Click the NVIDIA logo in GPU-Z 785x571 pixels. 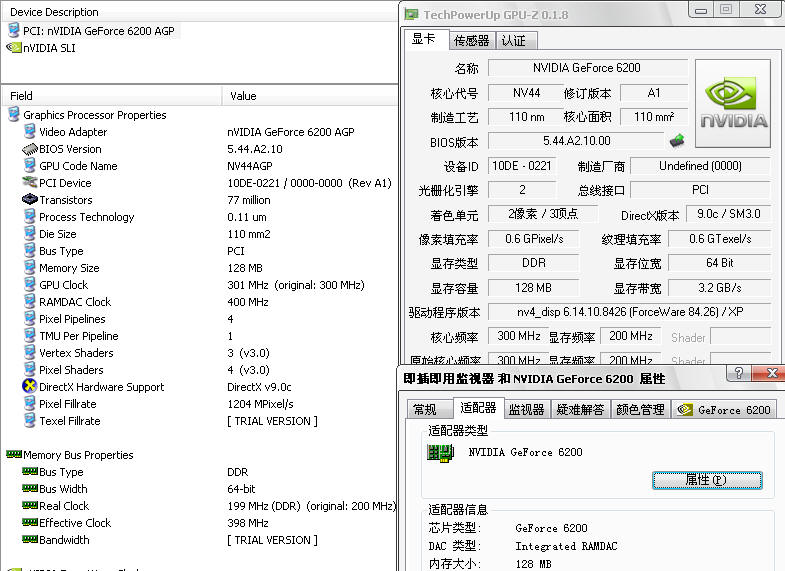point(733,104)
